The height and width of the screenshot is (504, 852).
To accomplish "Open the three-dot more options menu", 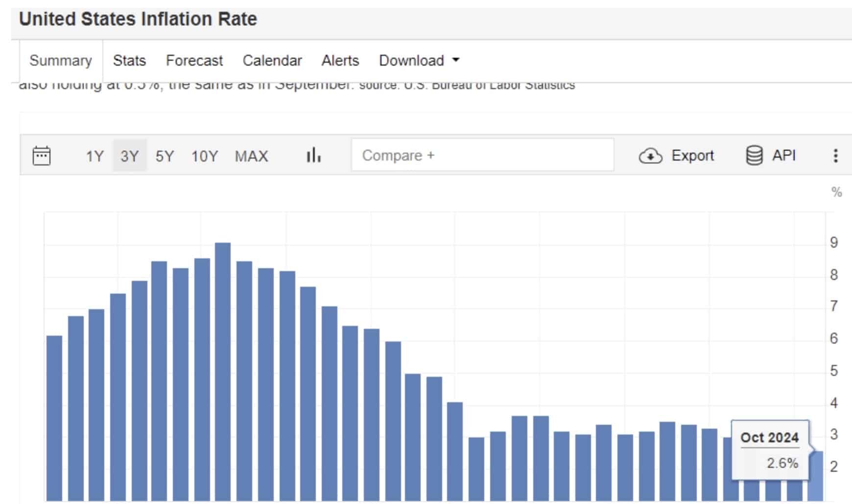I will coord(835,156).
